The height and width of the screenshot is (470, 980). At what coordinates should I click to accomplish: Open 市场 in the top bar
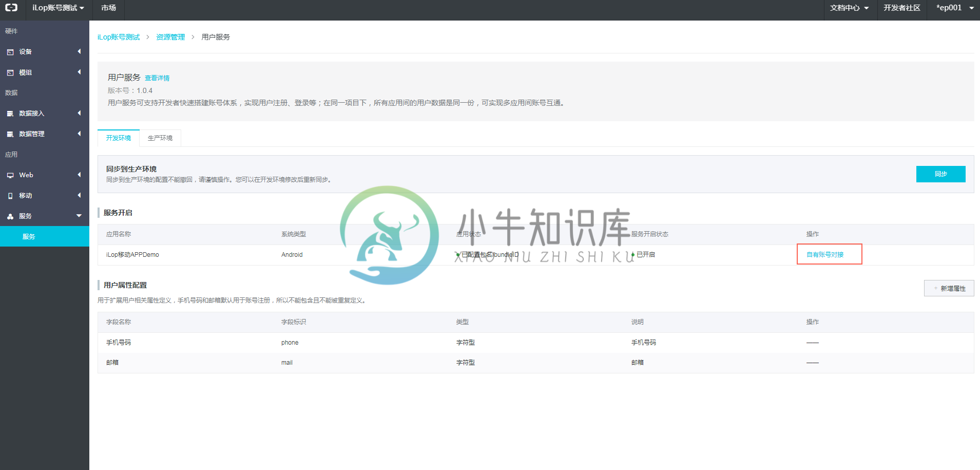click(108, 8)
